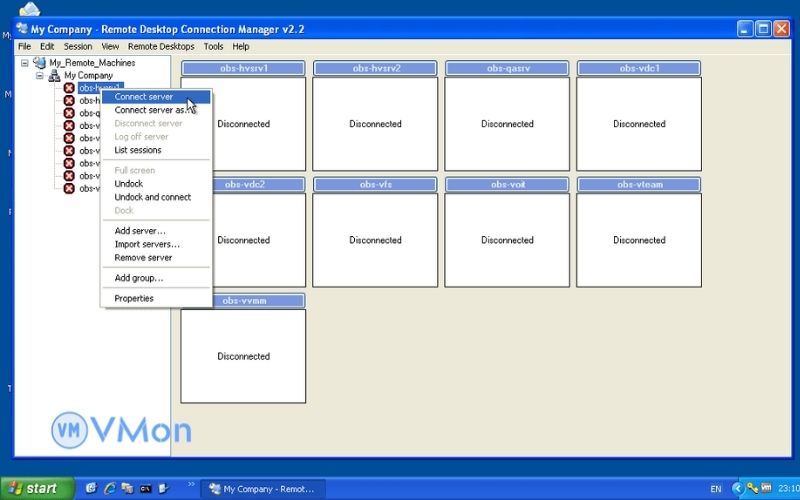Select the obs-vdc1 thumbnail
800x500 pixels.
[639, 116]
